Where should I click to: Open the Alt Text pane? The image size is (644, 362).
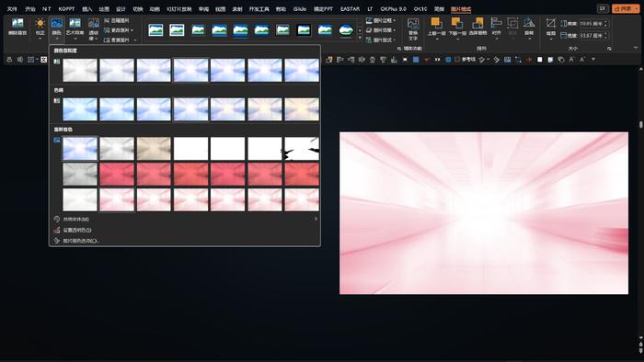(413, 28)
